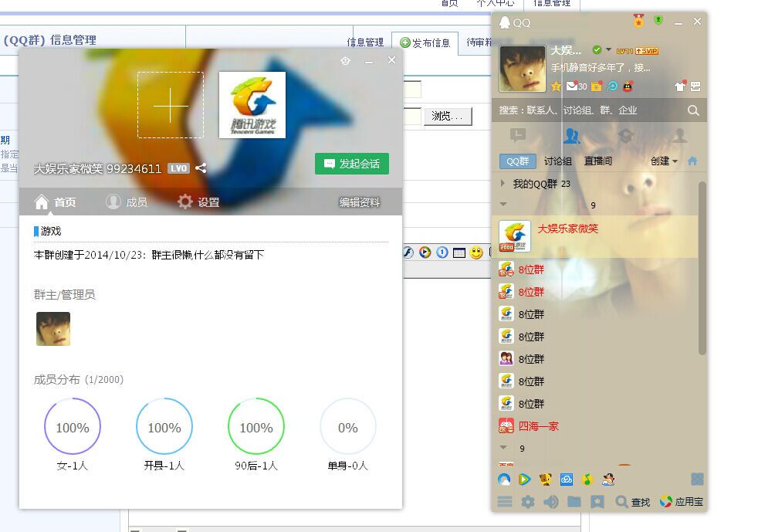Click the SVIP upgrade badge
Viewport: 775px width, 532px height.
click(647, 50)
